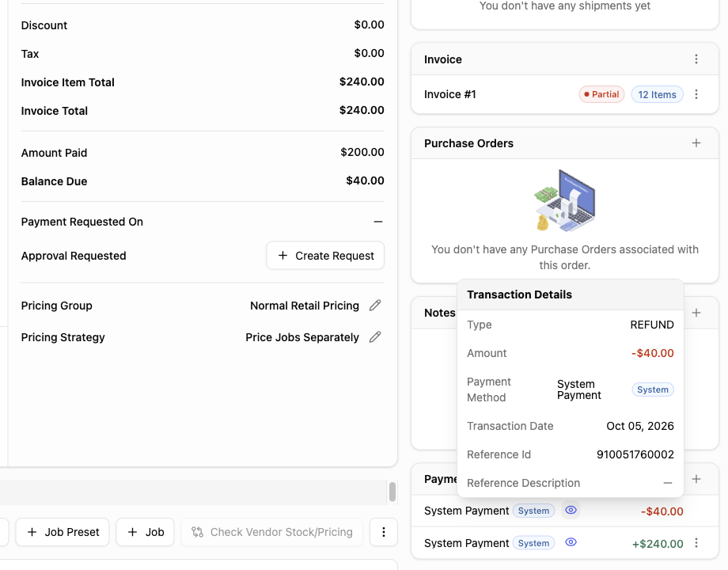Add a new Purchase Order with plus icon
This screenshot has width=728, height=570.
[696, 143]
